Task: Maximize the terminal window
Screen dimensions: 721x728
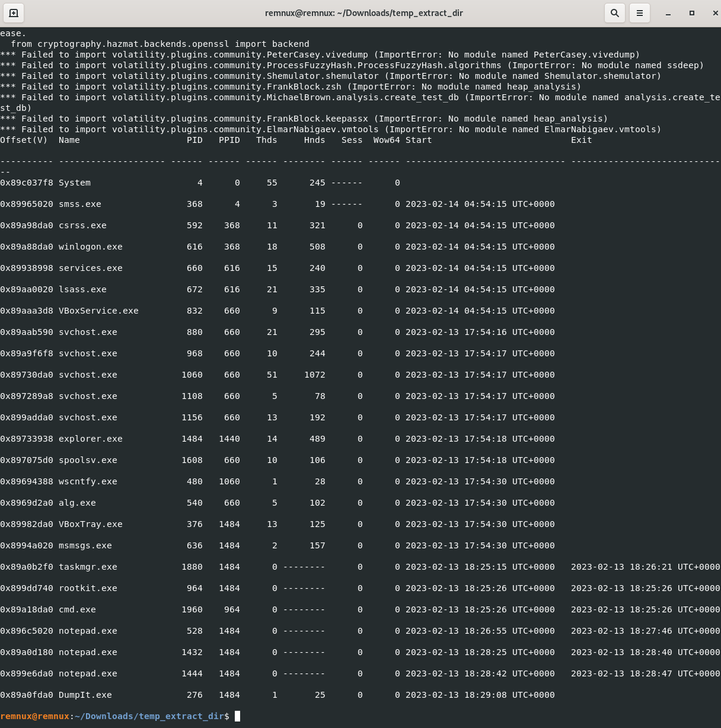Action: [x=692, y=13]
